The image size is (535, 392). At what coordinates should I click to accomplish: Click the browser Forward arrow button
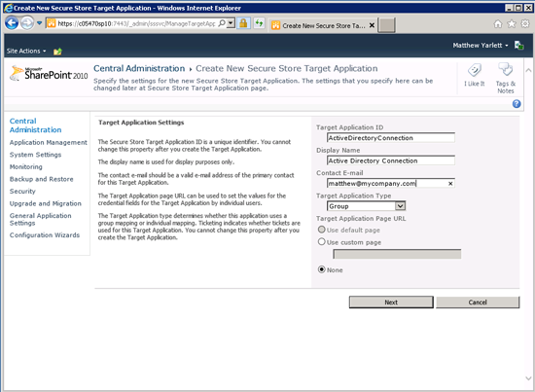coord(27,23)
